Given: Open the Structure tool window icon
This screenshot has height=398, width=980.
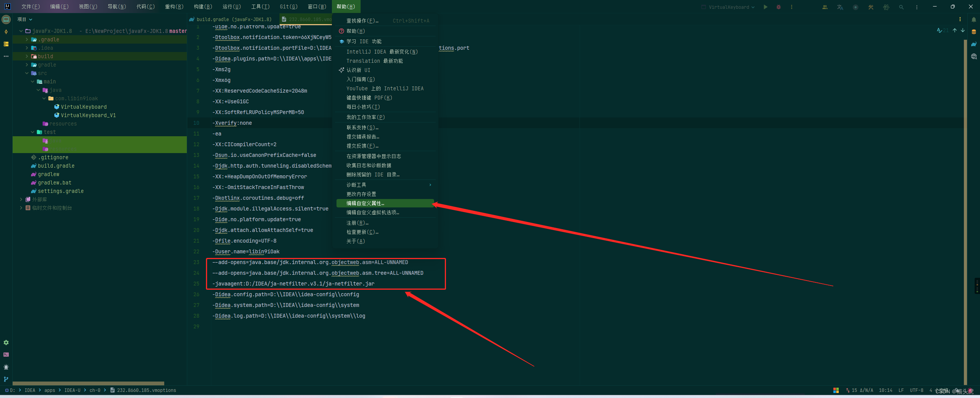Looking at the screenshot, I should tap(6, 44).
